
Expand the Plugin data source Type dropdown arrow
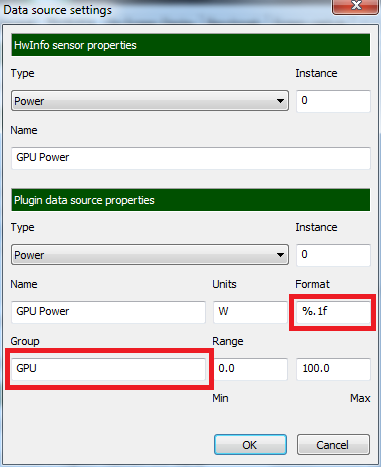pyautogui.click(x=280, y=255)
